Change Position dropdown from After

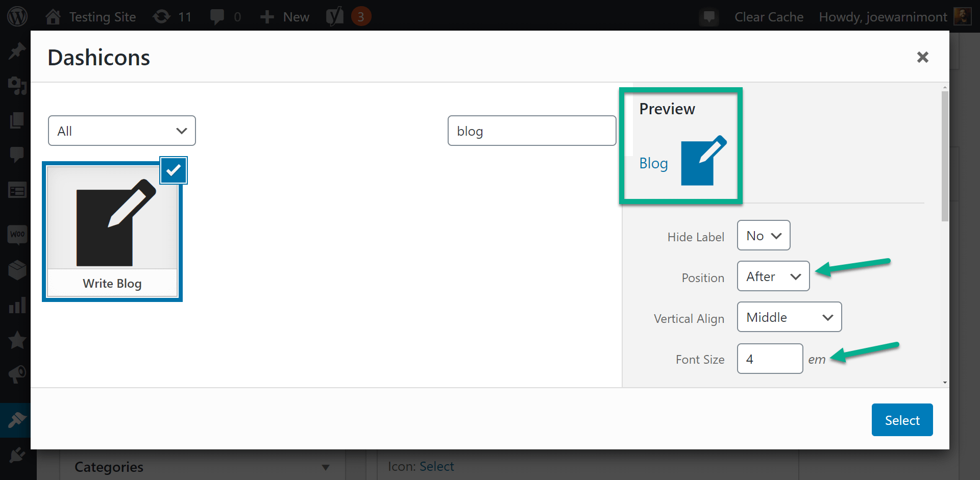773,276
